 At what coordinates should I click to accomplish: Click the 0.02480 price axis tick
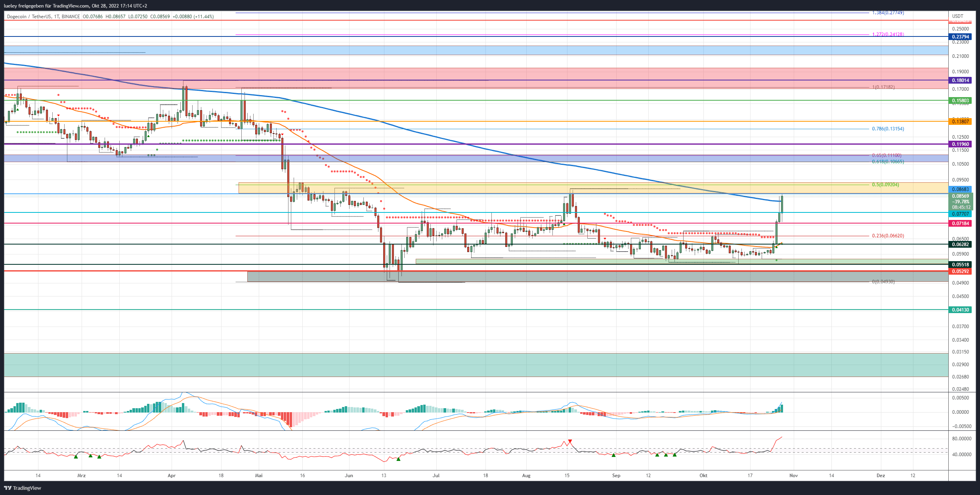pyautogui.click(x=961, y=389)
